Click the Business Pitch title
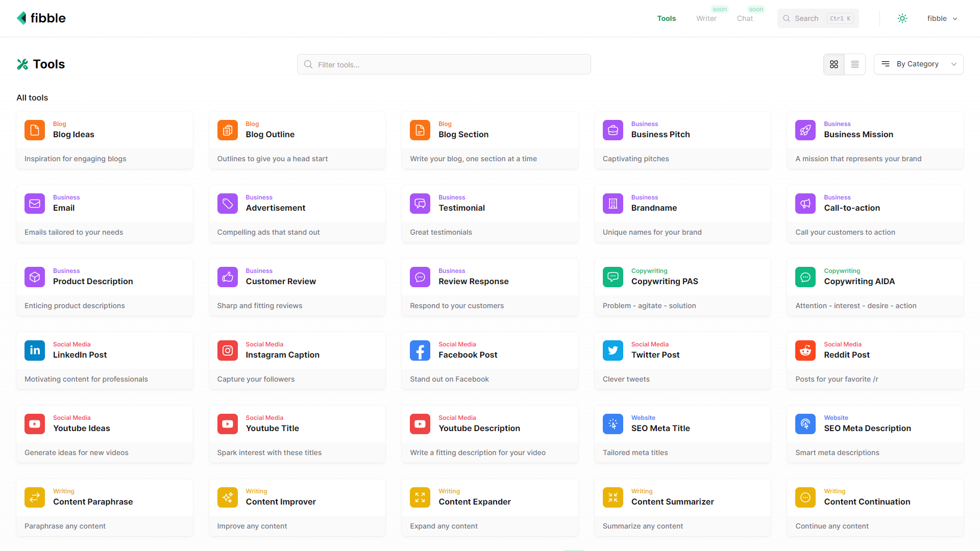The height and width of the screenshot is (551, 980). tap(660, 135)
